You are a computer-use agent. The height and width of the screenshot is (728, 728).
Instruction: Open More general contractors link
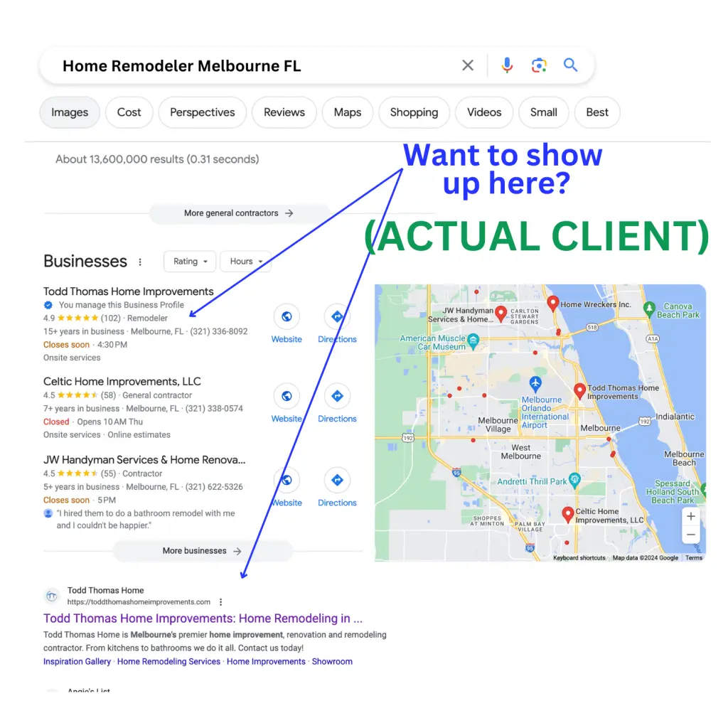tap(239, 213)
